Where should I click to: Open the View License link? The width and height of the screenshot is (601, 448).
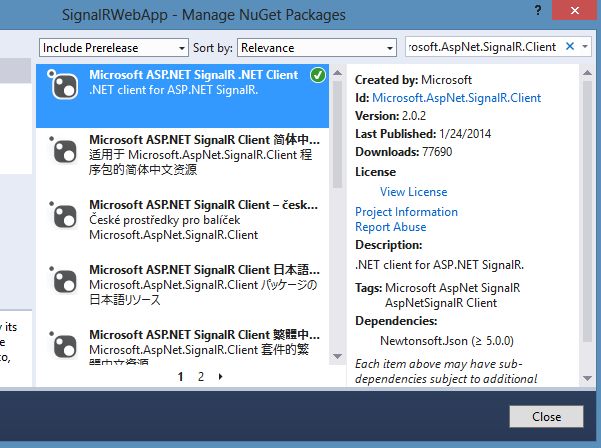point(414,192)
